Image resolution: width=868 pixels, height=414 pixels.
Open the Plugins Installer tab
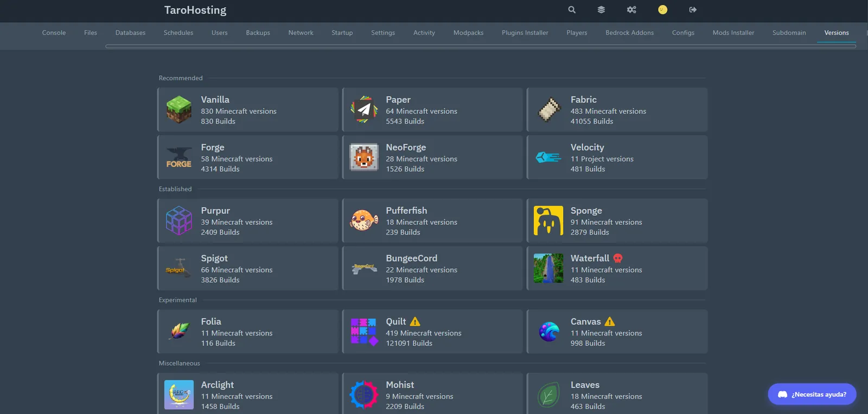pyautogui.click(x=525, y=33)
